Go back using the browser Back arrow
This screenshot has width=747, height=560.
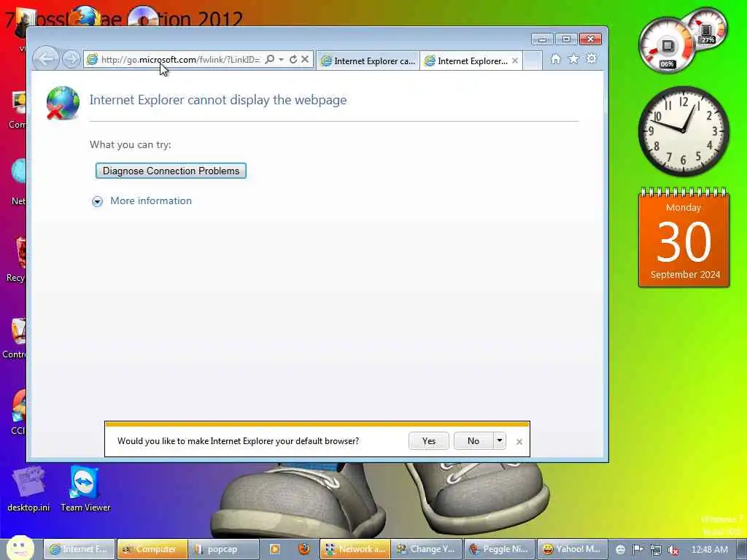[46, 59]
